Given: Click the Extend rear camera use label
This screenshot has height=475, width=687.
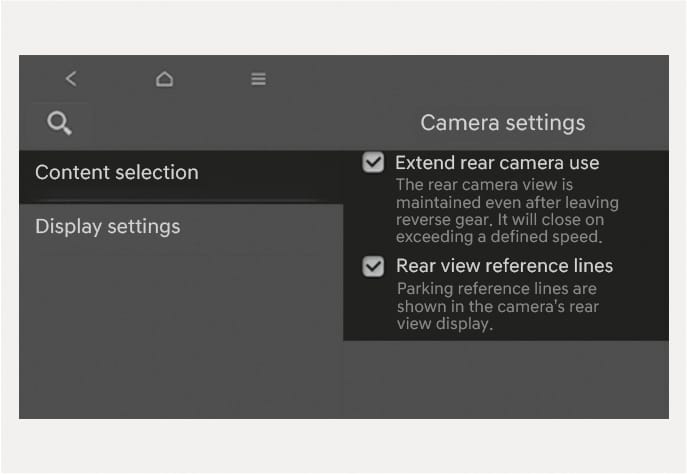Looking at the screenshot, I should coord(497,163).
